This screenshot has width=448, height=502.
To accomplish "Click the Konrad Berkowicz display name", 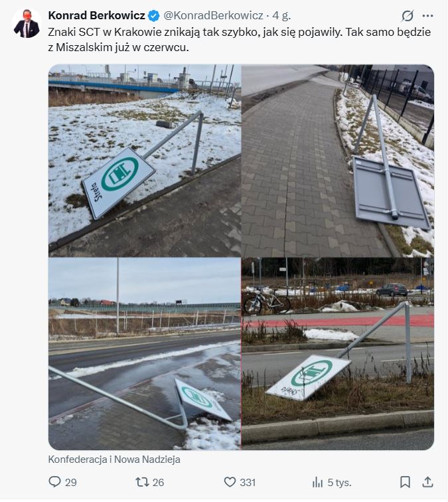I will point(97,15).
